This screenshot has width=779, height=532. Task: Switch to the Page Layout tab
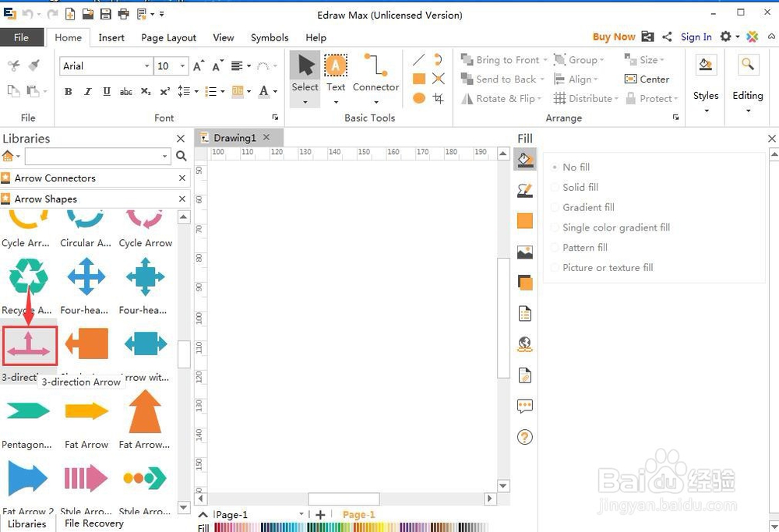pyautogui.click(x=168, y=37)
